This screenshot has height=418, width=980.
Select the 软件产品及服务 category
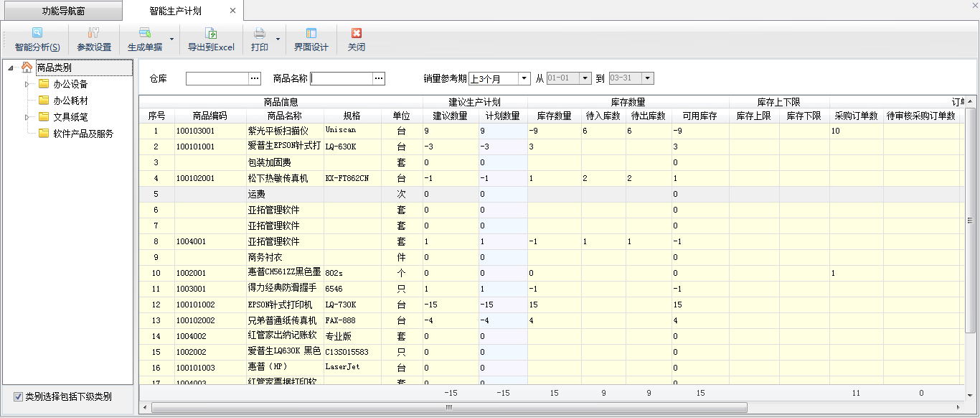pyautogui.click(x=83, y=134)
